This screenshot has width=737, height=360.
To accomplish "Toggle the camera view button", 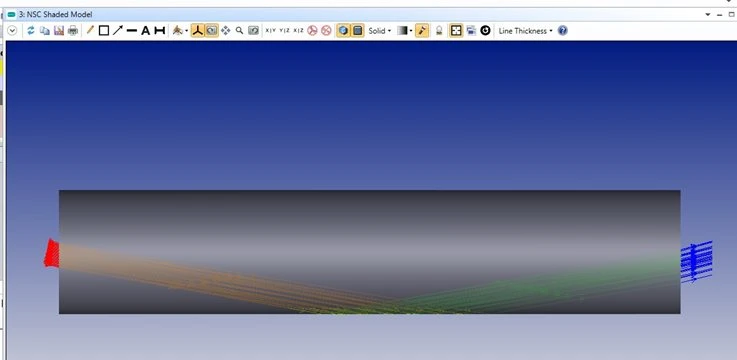I will [x=212, y=31].
